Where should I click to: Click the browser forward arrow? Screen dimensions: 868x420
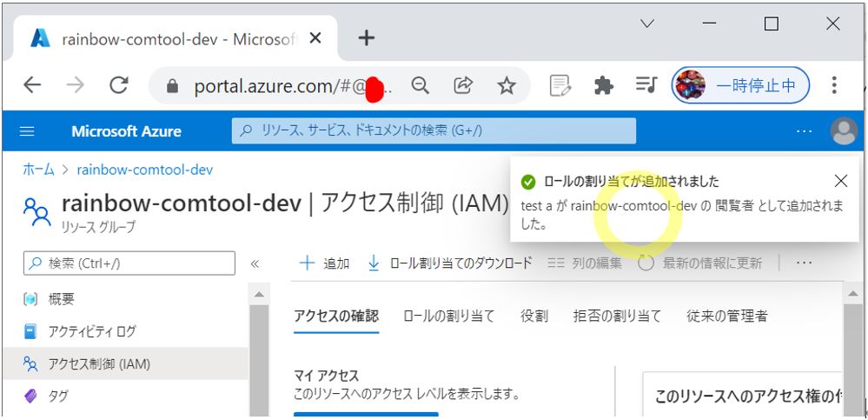76,85
